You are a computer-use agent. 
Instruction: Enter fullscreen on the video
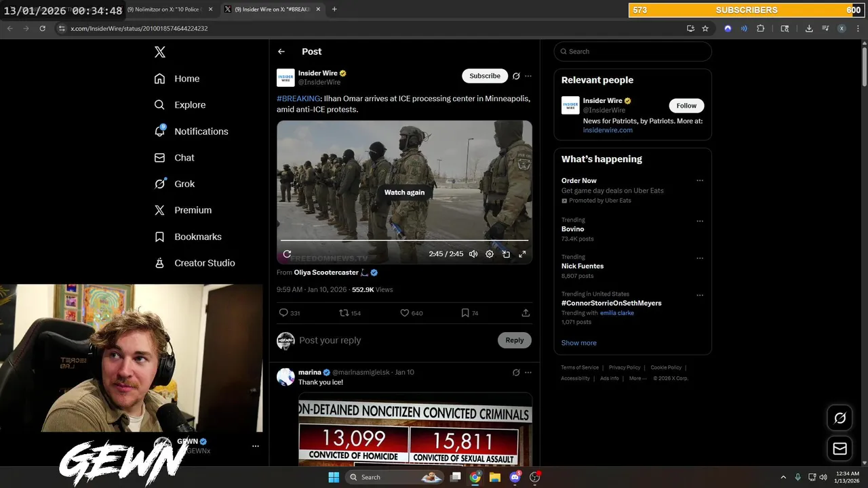[522, 254]
